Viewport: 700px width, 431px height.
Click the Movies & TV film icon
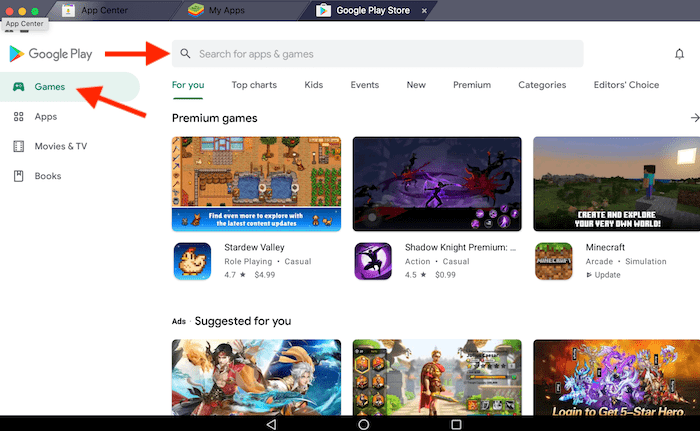pos(18,146)
